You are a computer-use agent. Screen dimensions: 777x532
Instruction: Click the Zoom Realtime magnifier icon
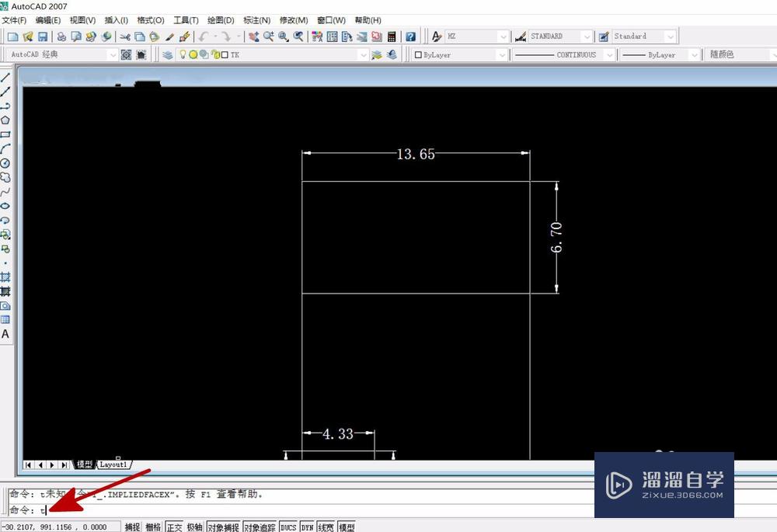[x=269, y=37]
